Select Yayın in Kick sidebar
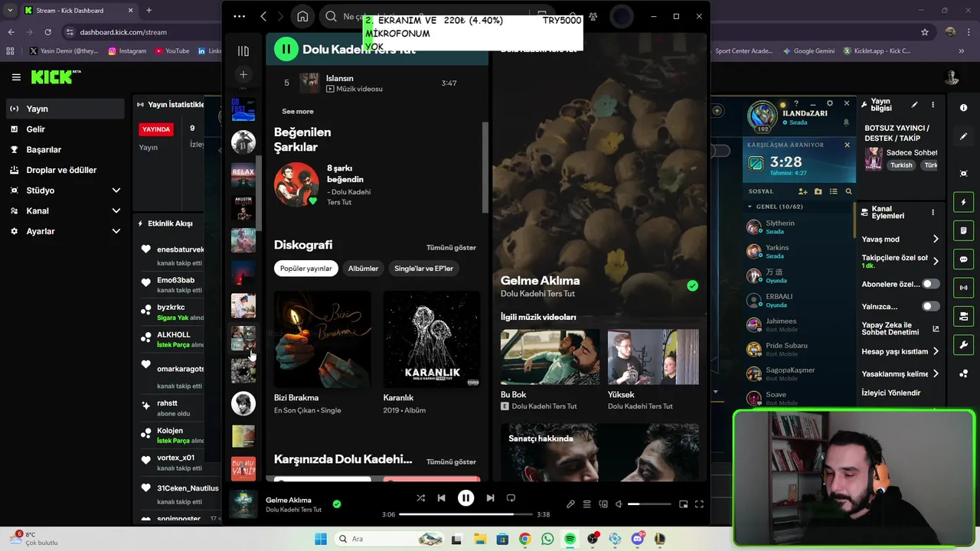The height and width of the screenshot is (551, 980). click(x=64, y=109)
